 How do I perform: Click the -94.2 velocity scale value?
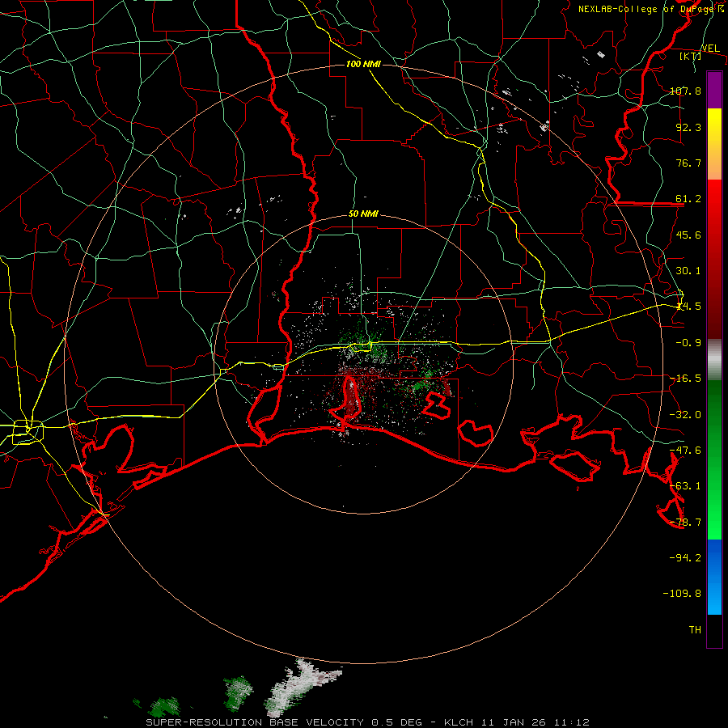(685, 557)
